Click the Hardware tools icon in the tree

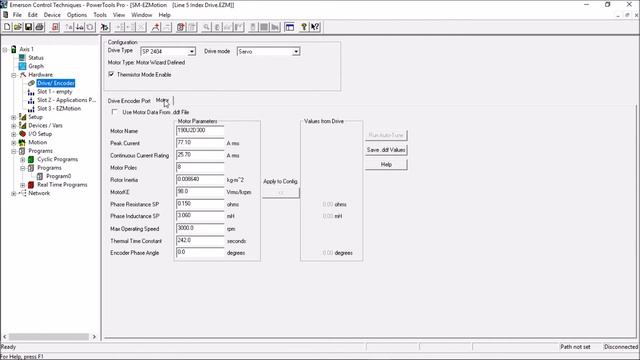click(x=22, y=75)
